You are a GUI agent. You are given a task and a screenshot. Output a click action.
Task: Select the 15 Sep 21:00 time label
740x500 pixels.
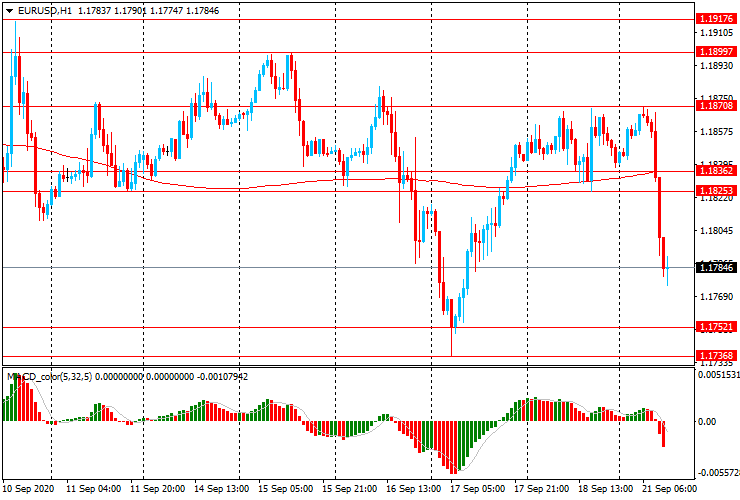(x=350, y=489)
